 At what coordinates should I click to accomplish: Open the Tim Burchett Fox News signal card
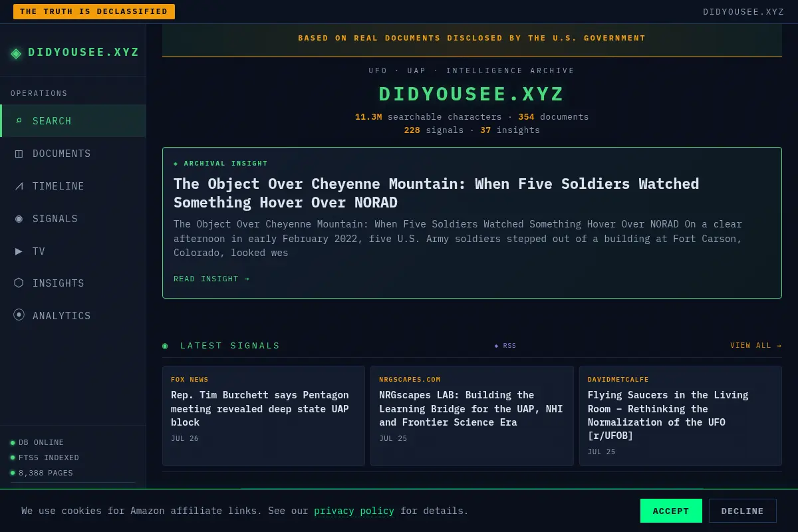[263, 416]
